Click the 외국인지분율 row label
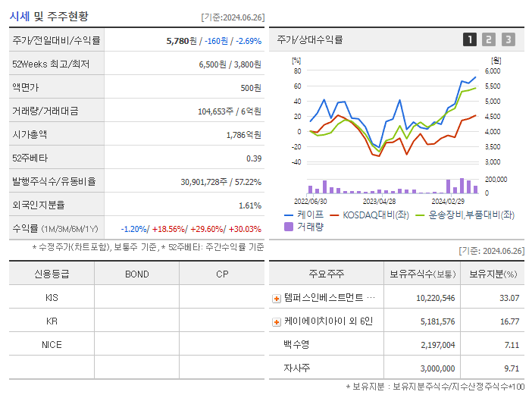Screen dimensions: 532x398 point(39,205)
